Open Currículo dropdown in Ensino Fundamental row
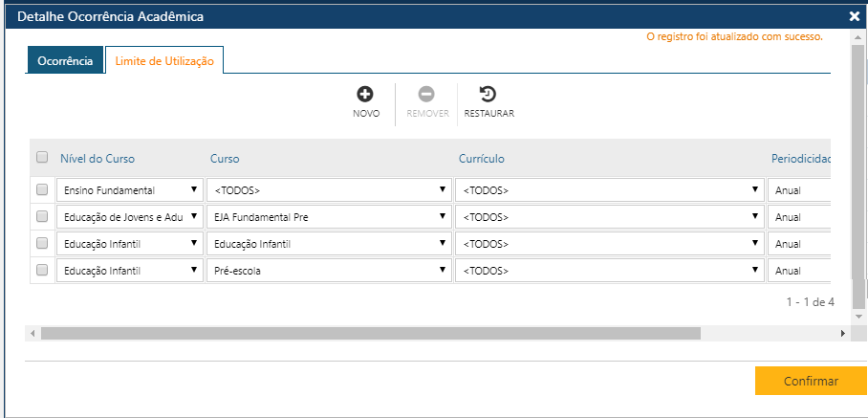868x418 pixels. point(610,190)
